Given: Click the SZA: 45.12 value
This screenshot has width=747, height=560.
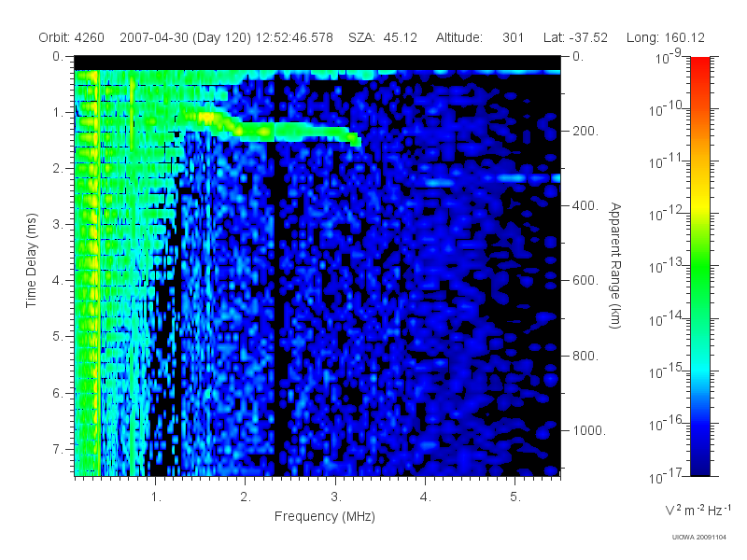Looking at the screenshot, I should pos(383,37).
